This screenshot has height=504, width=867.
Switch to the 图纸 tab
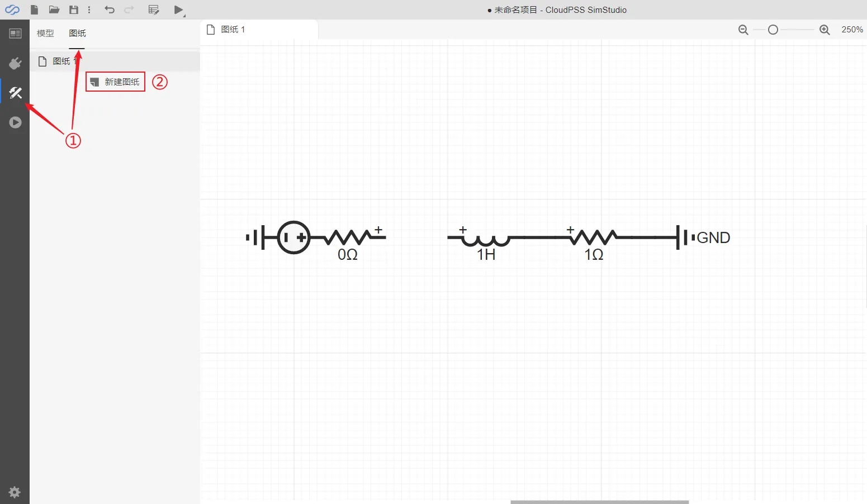click(x=77, y=34)
